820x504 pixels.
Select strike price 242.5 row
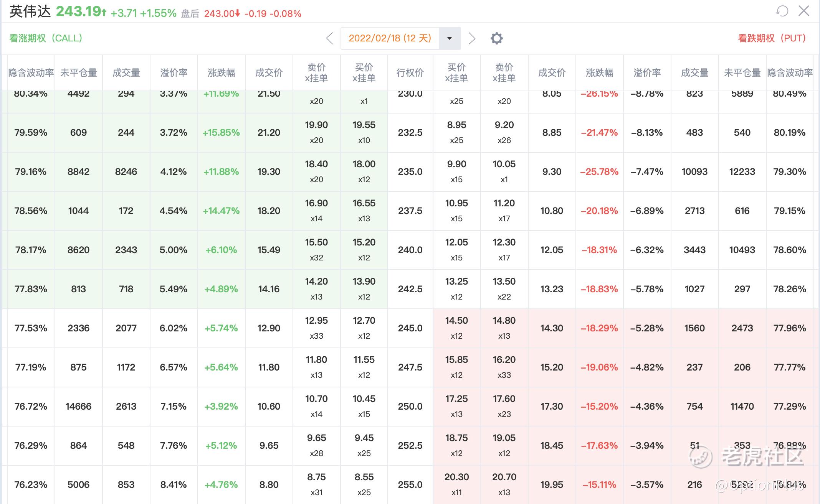tap(410, 289)
